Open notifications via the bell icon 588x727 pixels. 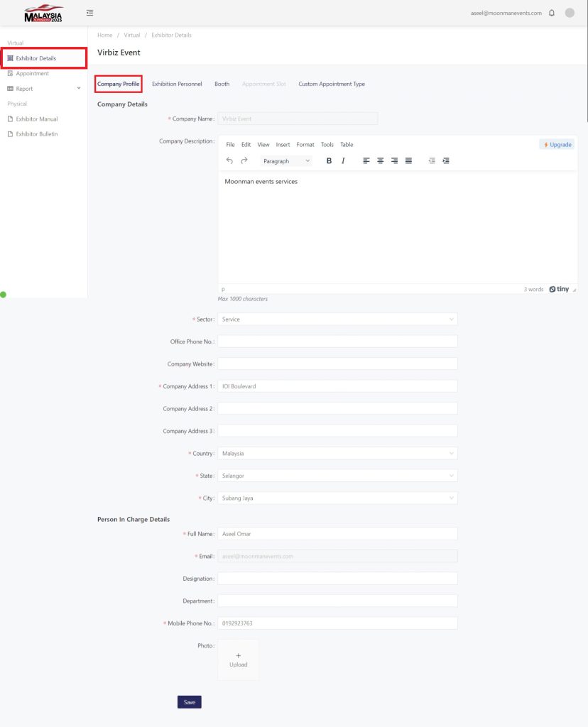(x=552, y=13)
